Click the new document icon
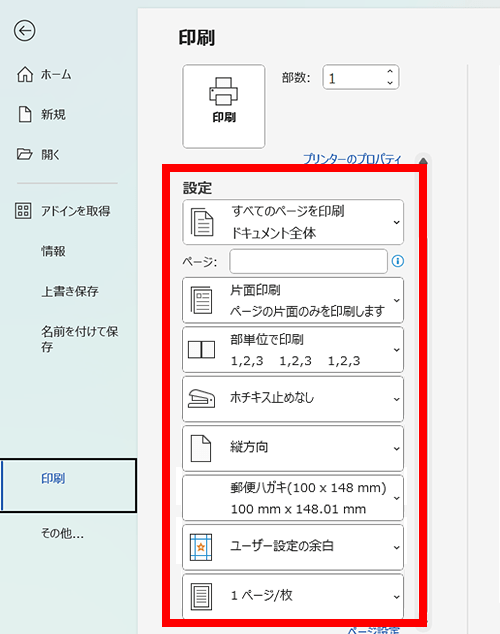This screenshot has height=634, width=500. tap(25, 114)
